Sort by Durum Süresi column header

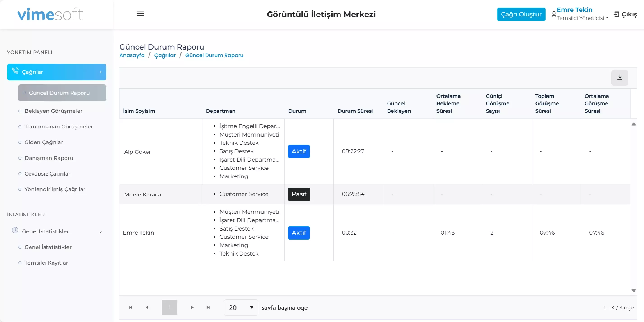pos(355,111)
